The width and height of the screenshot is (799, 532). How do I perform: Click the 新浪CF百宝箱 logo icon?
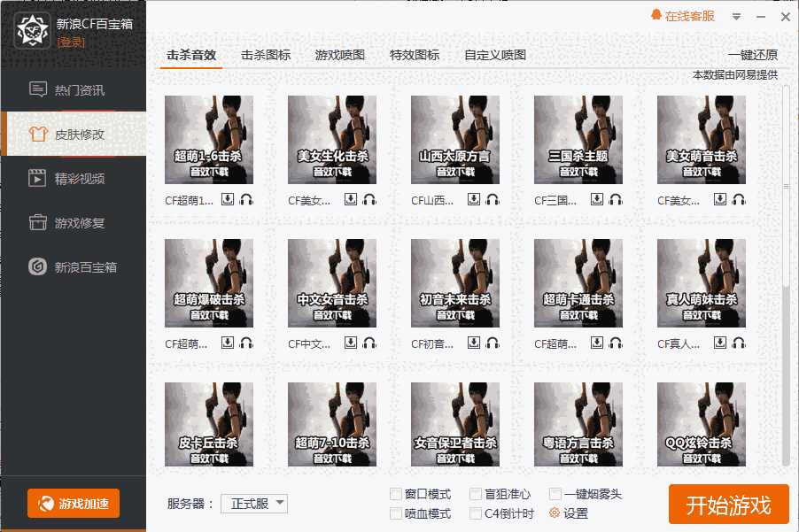click(x=33, y=31)
